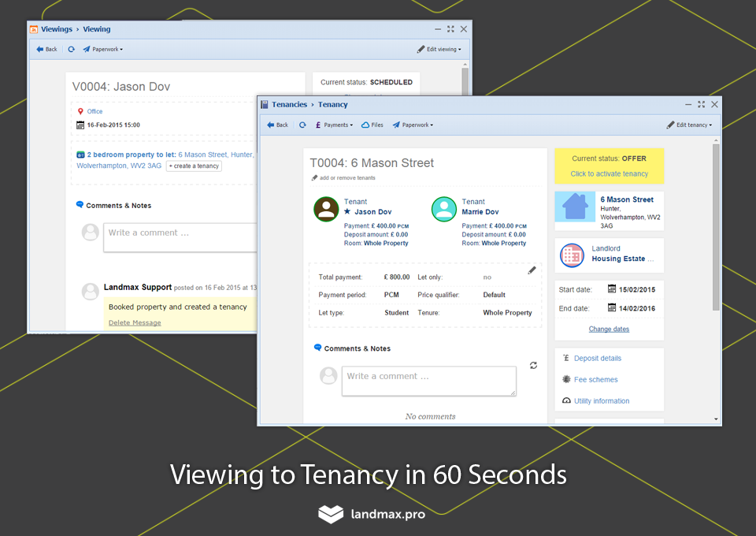Click Jason Dov's tenant avatar icon

(326, 209)
